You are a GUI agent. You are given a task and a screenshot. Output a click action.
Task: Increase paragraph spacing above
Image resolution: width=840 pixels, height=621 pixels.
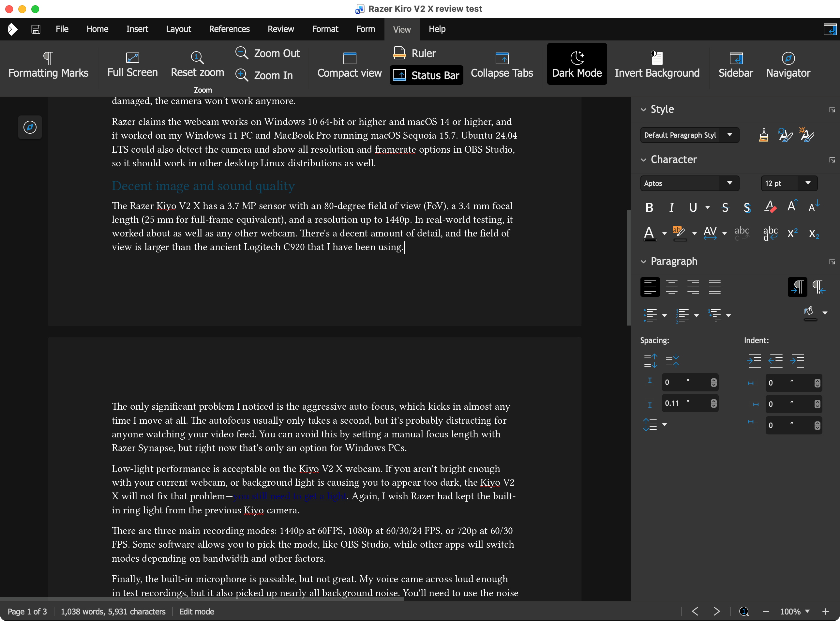[650, 360]
